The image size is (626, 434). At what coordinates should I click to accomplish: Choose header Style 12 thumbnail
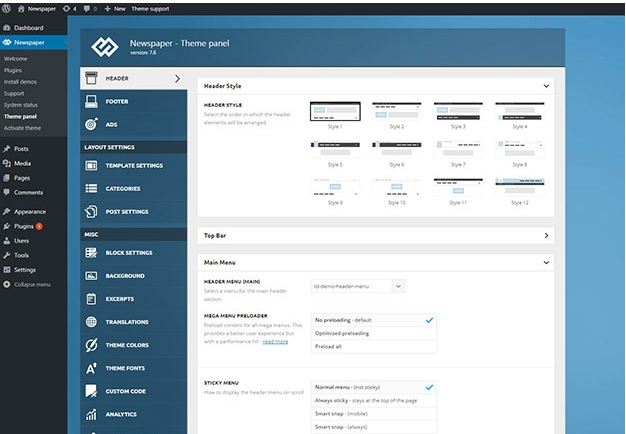point(519,187)
